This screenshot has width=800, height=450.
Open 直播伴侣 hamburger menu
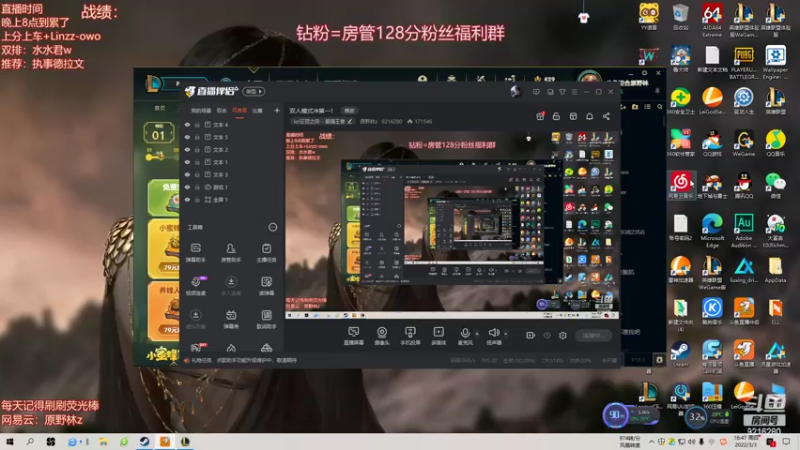coord(574,92)
